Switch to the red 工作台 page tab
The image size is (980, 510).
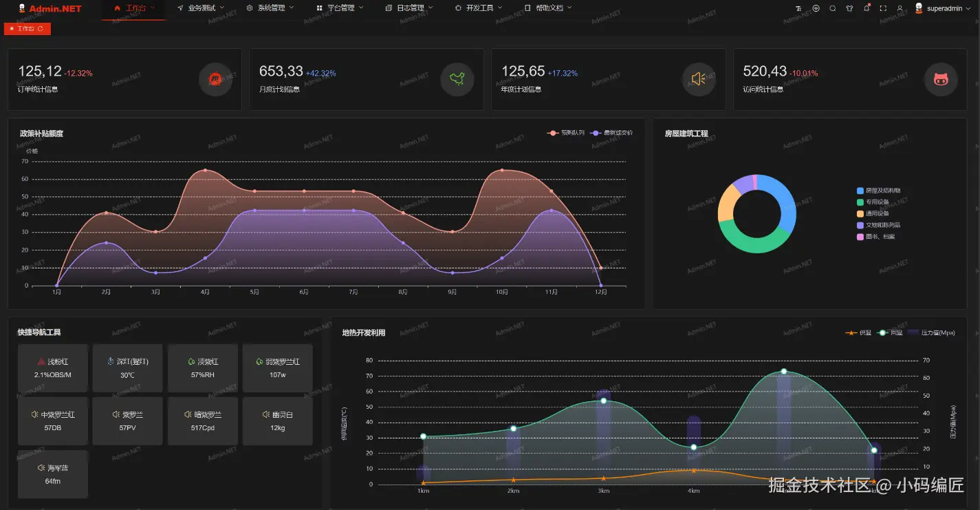coord(27,29)
